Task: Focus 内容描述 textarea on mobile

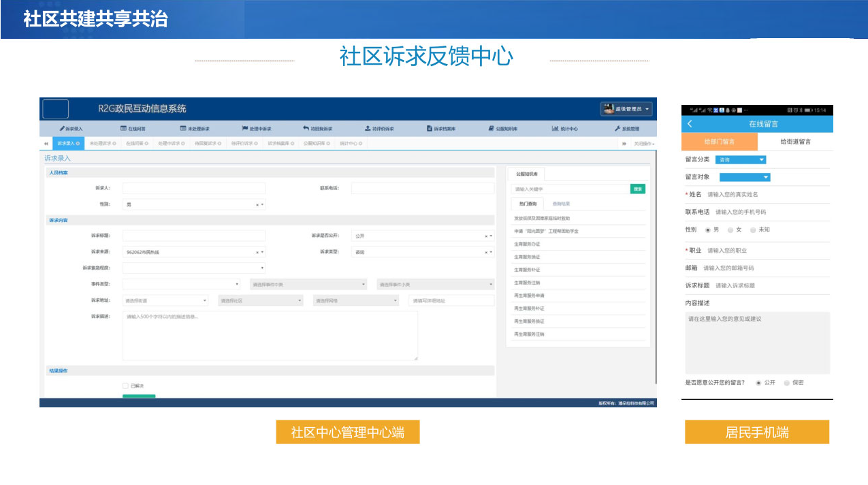Action: coord(758,343)
